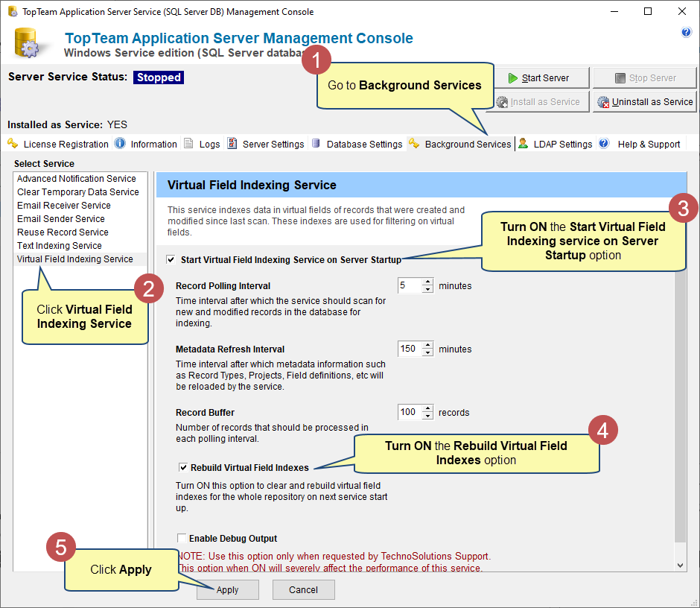Screen dimensions: 700x608
Task: Select Advanced Notification Service in the list
Action: pos(80,179)
